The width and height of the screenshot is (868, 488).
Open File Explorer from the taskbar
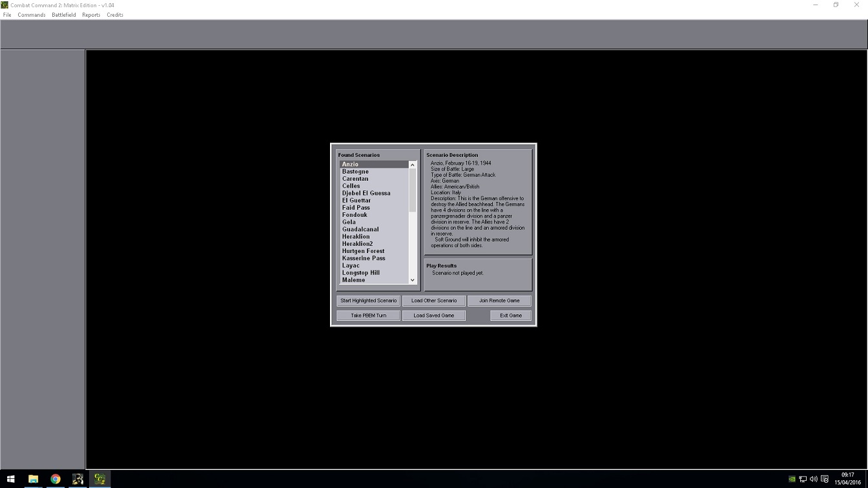[33, 479]
